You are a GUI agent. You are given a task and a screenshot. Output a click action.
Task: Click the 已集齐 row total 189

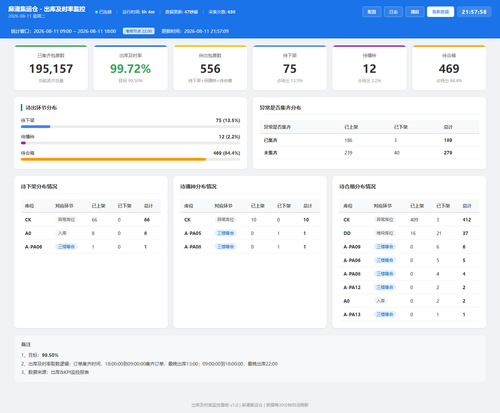coord(448,140)
